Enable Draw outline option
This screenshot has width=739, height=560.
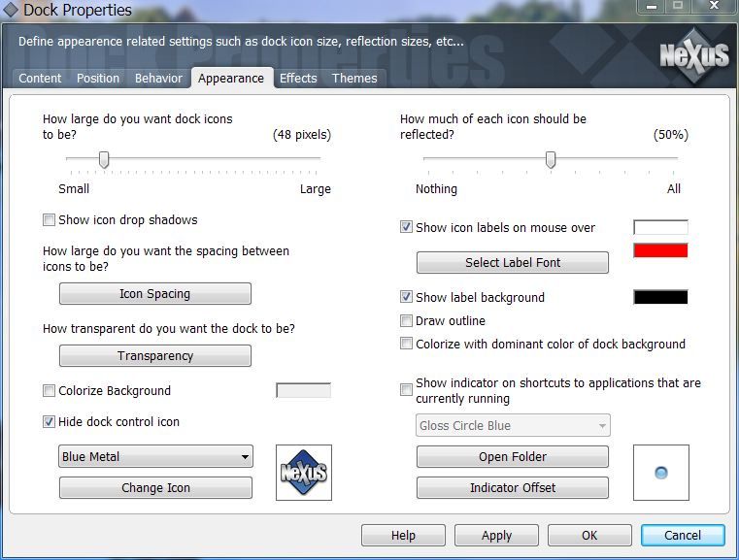point(407,321)
